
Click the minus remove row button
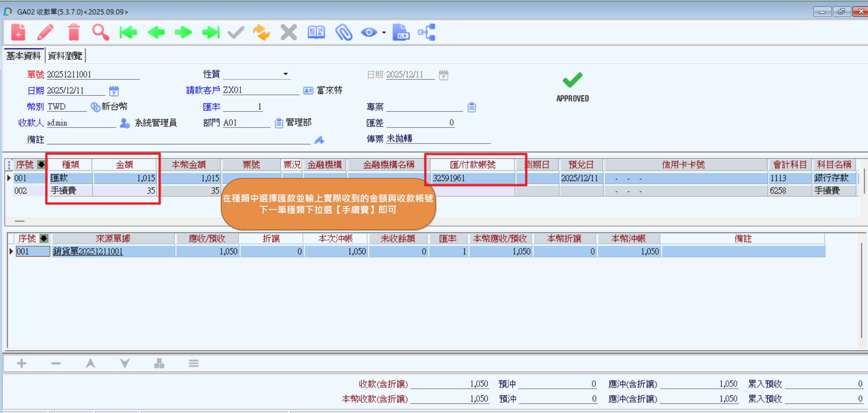[56, 363]
